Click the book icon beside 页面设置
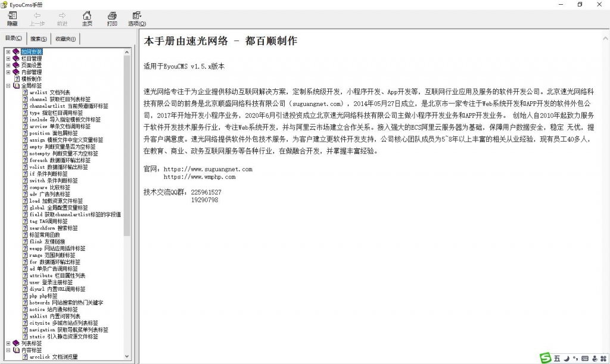 click(x=16, y=66)
